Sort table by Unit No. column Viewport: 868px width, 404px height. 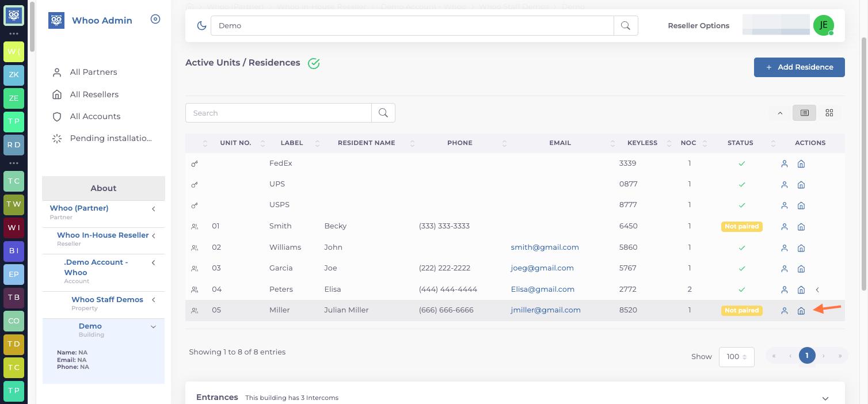[x=235, y=143]
